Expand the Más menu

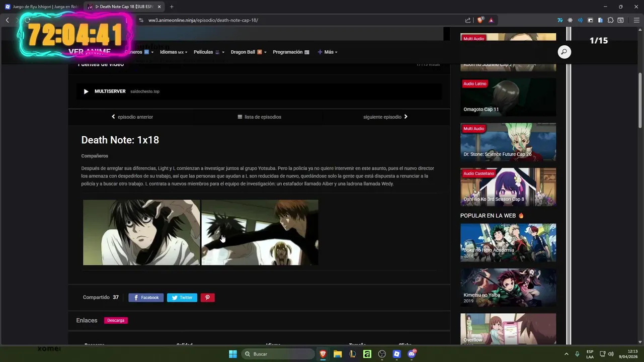pyautogui.click(x=328, y=52)
